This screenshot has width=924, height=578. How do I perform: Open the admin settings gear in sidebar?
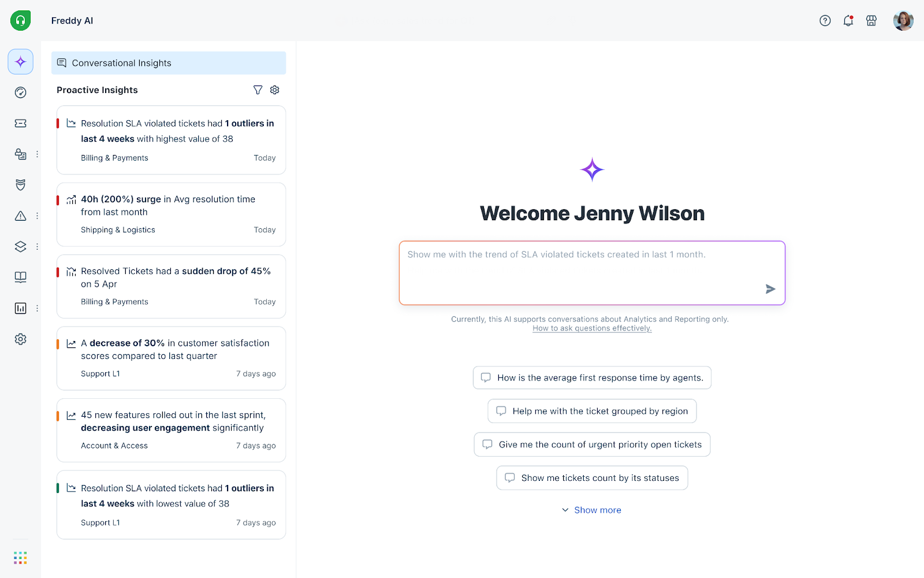point(20,339)
